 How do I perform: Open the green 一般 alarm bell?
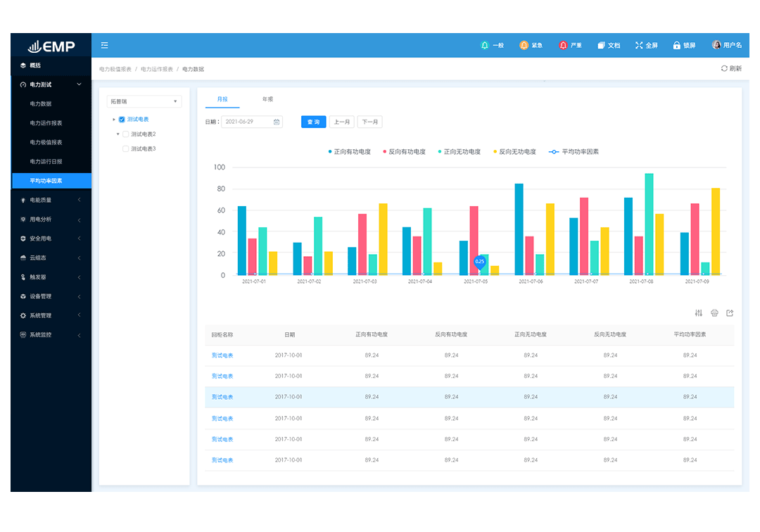pyautogui.click(x=484, y=46)
